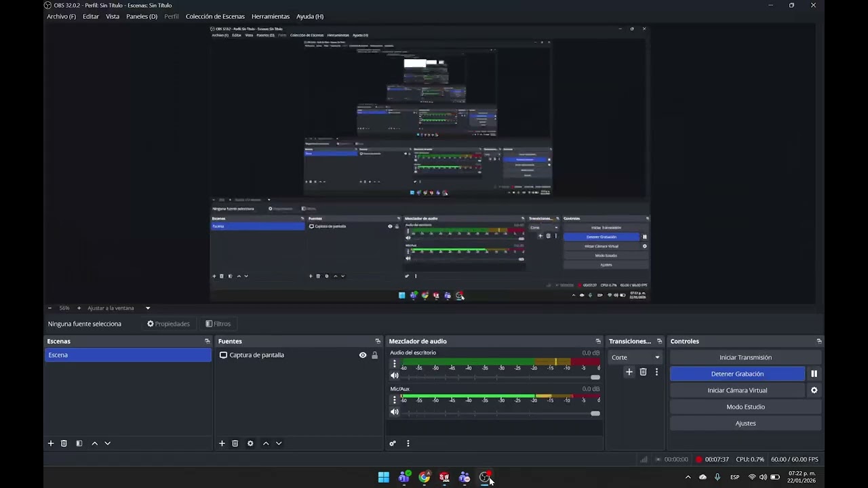Select the Escena scene row

pos(128,355)
